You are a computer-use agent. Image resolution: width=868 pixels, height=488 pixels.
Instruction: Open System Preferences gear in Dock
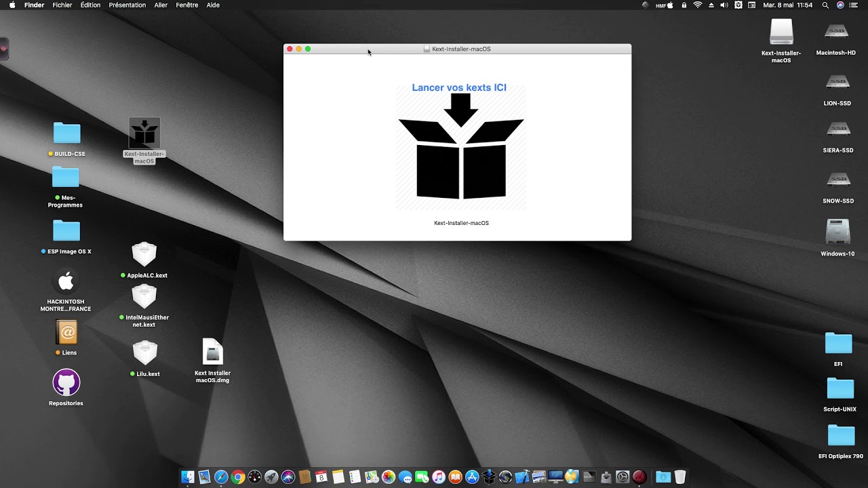coord(623,476)
